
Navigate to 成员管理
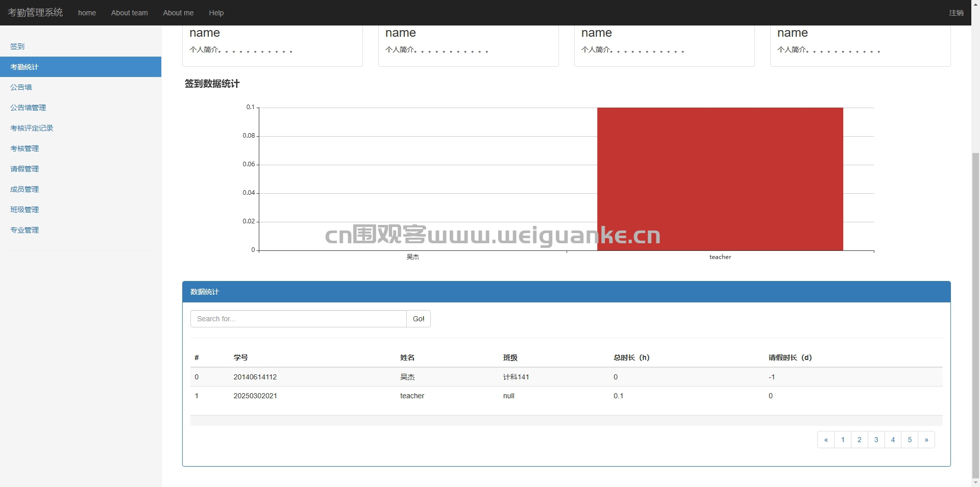click(x=81, y=189)
